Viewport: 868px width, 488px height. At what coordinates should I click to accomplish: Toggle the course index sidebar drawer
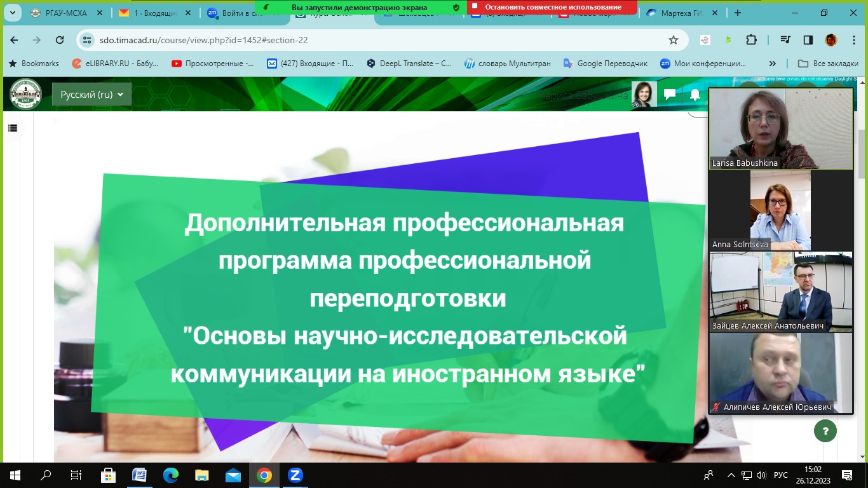pyautogui.click(x=12, y=128)
